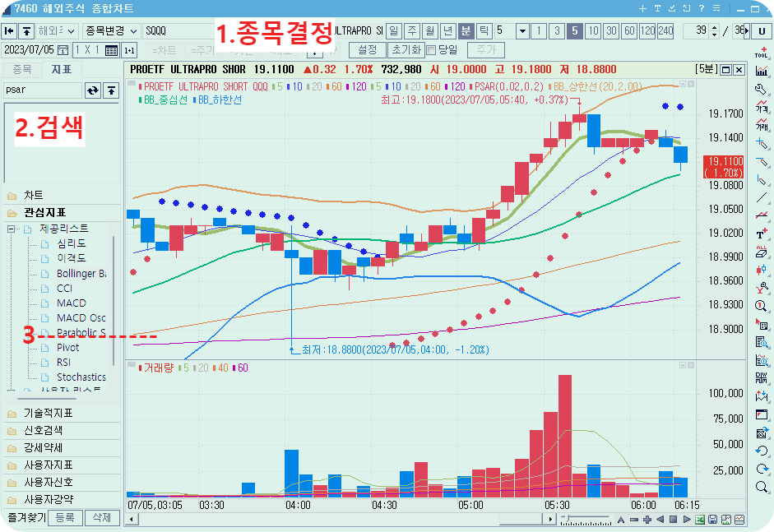Click the floppy save icon at chart bottom

click(713, 519)
